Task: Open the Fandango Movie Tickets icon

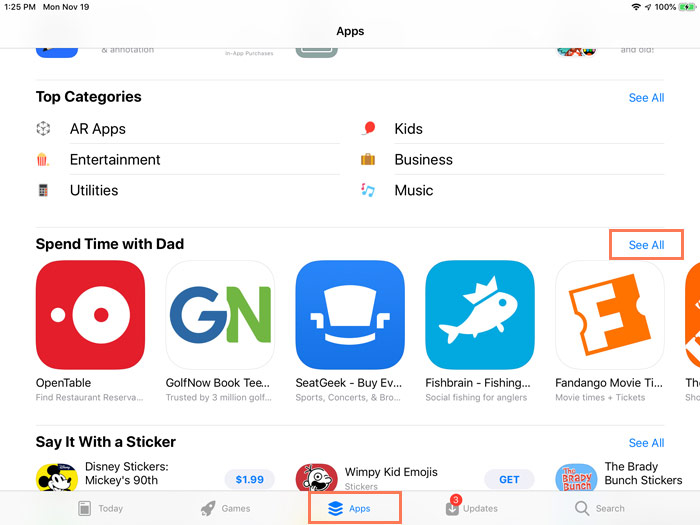Action: click(x=610, y=315)
